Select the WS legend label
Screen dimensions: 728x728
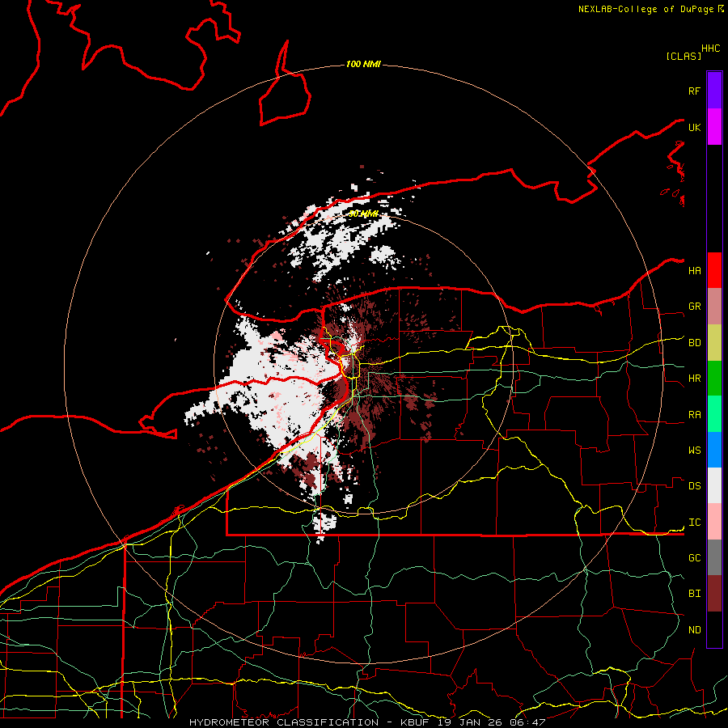[694, 451]
